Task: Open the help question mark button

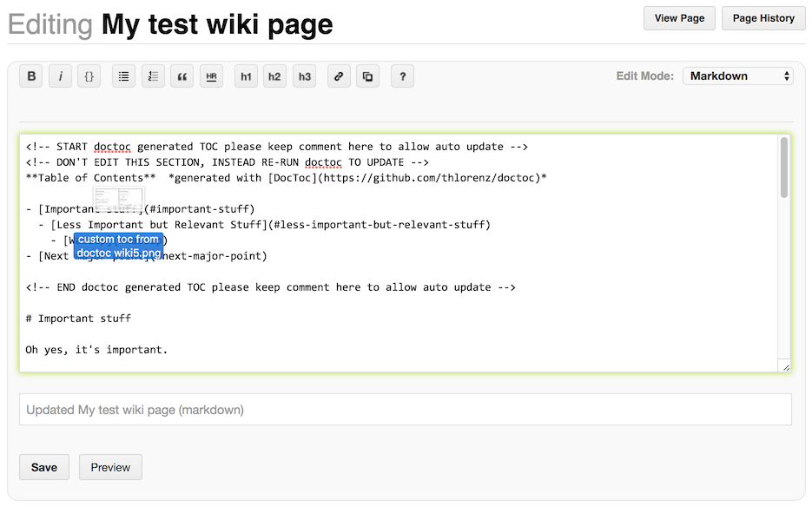Action: (402, 76)
